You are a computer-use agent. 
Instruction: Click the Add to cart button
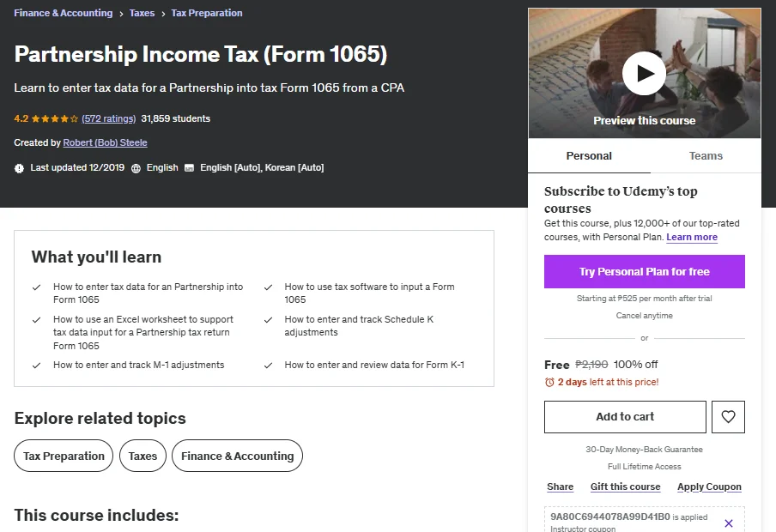point(625,417)
